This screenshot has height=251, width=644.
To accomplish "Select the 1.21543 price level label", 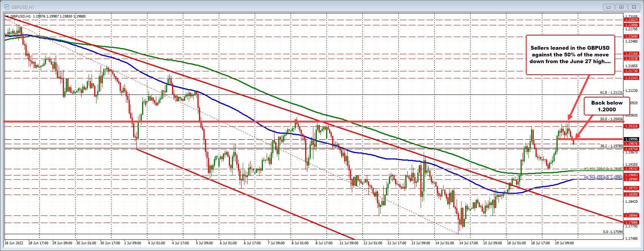I will click(x=631, y=78).
